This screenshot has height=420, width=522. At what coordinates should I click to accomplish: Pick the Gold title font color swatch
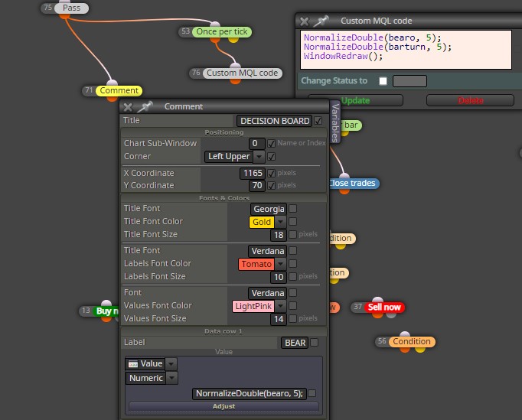262,222
